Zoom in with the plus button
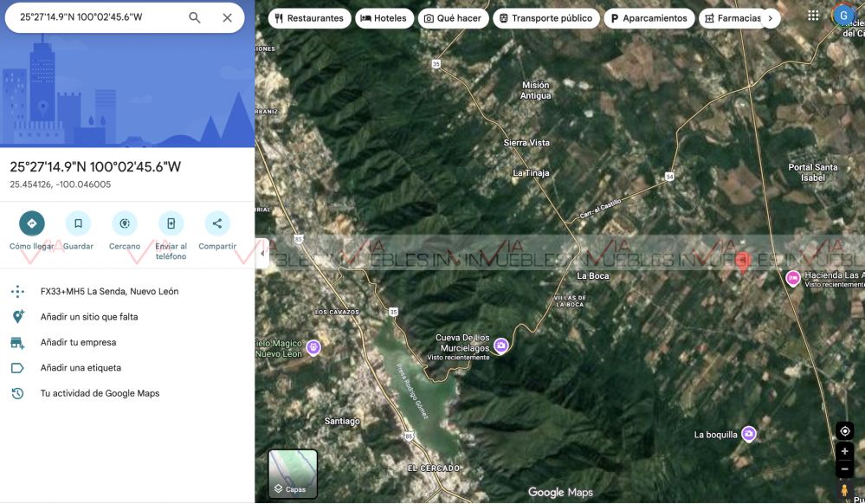The width and height of the screenshot is (865, 504). (845, 451)
